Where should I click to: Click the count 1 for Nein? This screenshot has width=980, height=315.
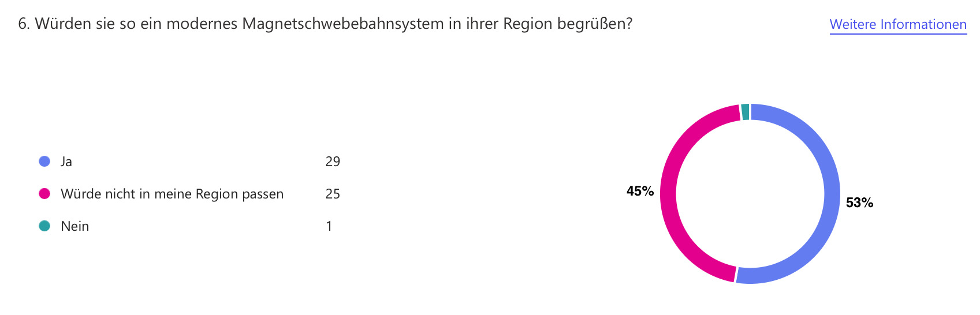pos(329,226)
